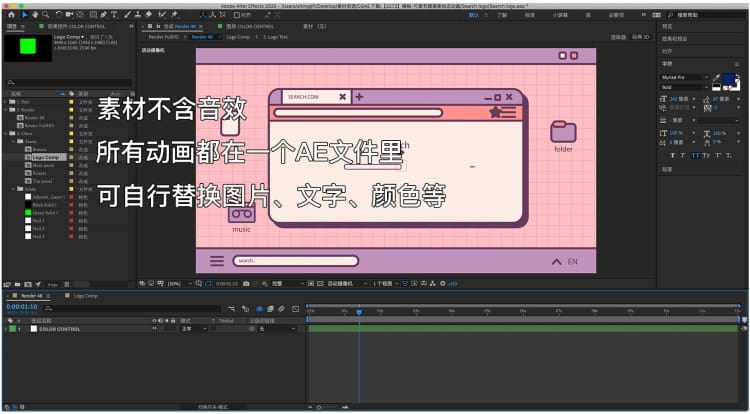
Task: Select the Brush tool
Action: pyautogui.click(x=127, y=15)
